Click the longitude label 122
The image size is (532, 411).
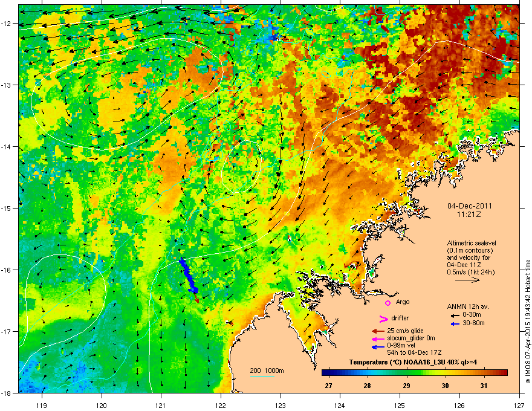(x=221, y=405)
